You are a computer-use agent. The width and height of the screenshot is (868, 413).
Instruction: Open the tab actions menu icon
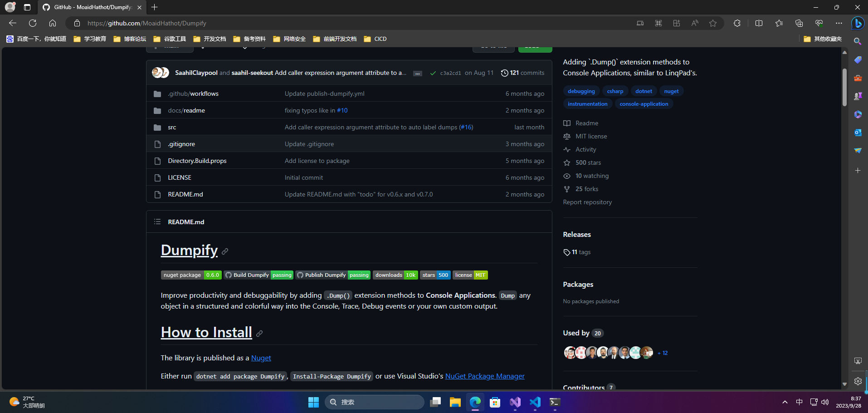27,7
